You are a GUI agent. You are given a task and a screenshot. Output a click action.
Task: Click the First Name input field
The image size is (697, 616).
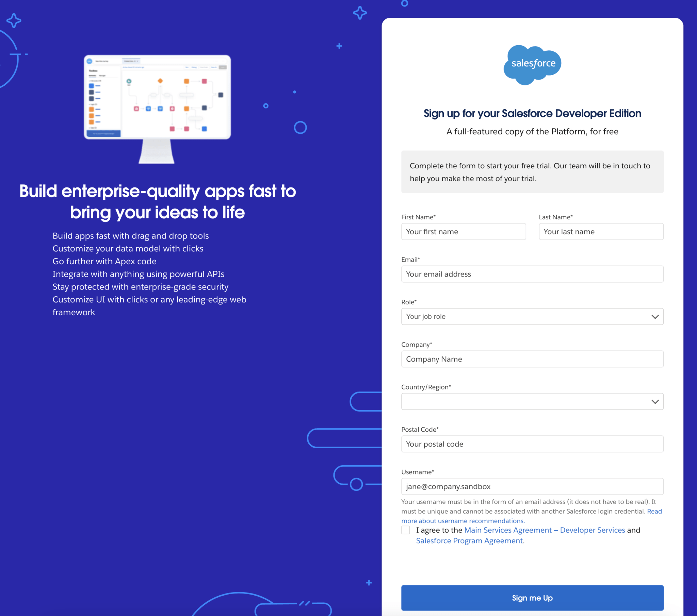(x=464, y=232)
